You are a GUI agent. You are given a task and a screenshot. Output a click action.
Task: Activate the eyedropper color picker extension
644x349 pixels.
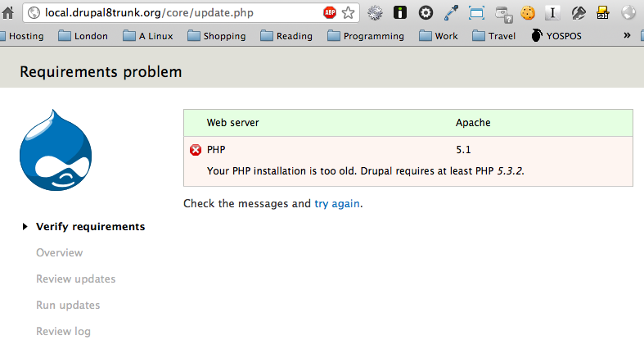point(451,13)
